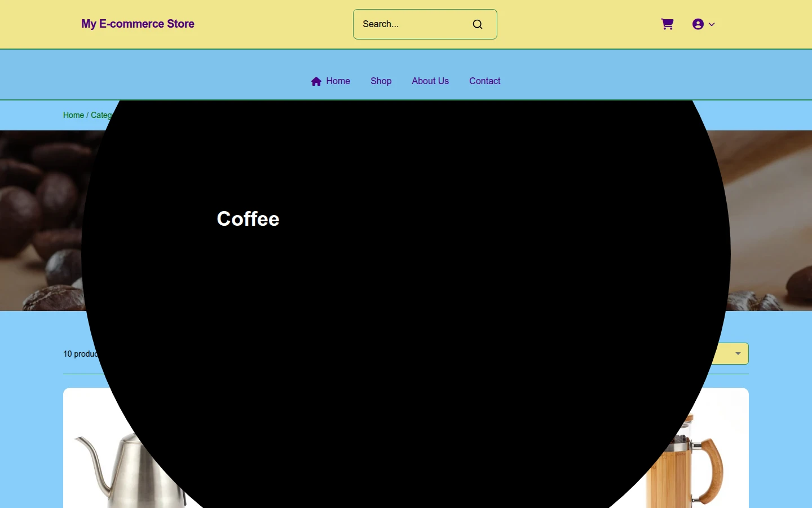812x508 pixels.
Task: Click the My E-commerce Store logo link
Action: [138, 24]
